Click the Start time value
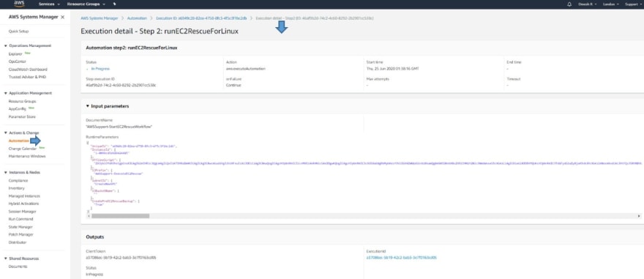The width and height of the screenshot is (644, 279). pyautogui.click(x=392, y=69)
